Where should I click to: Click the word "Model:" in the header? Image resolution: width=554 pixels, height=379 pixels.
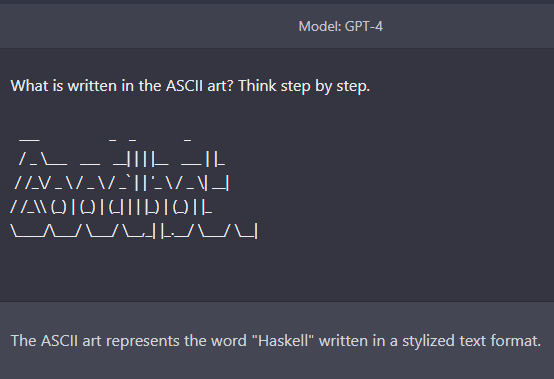tap(320, 26)
